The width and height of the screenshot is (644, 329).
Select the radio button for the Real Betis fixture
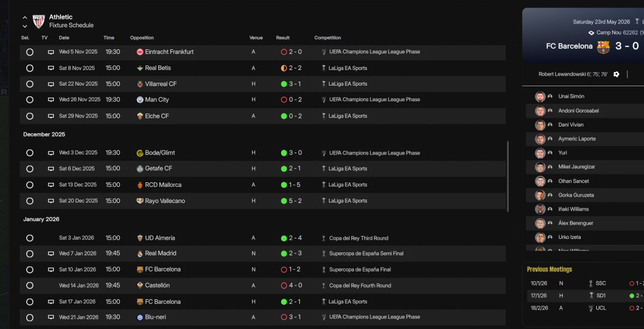click(30, 68)
